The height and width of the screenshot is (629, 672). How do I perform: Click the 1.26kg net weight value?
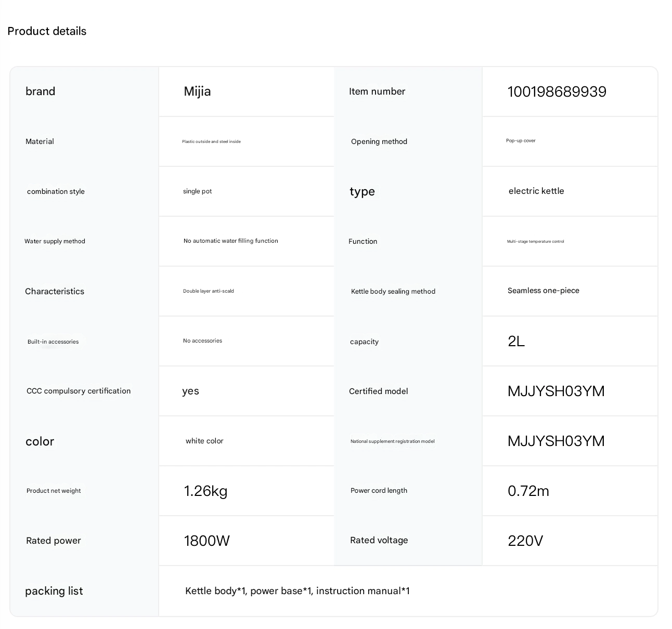point(205,491)
